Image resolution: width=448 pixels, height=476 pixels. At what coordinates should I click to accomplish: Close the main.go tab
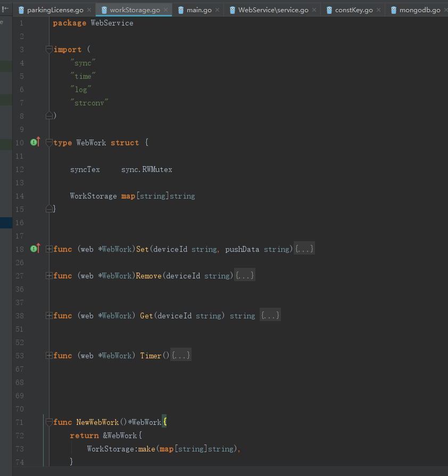coord(218,10)
